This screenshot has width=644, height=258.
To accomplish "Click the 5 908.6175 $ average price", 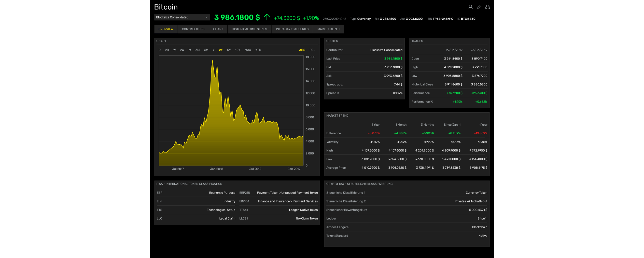I will click(x=478, y=168).
